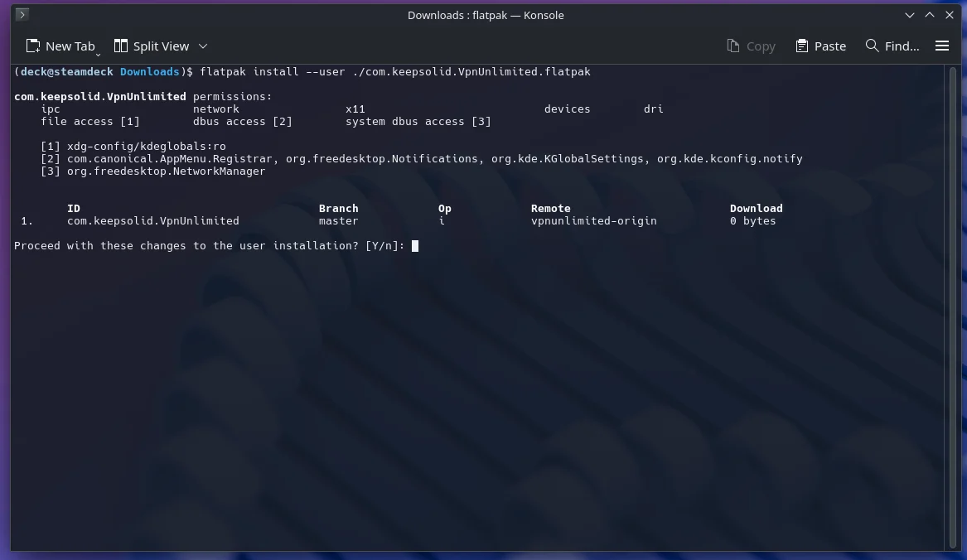Click 'org.freedesktop.Notifications' text
Image resolution: width=967 pixels, height=560 pixels.
click(382, 158)
